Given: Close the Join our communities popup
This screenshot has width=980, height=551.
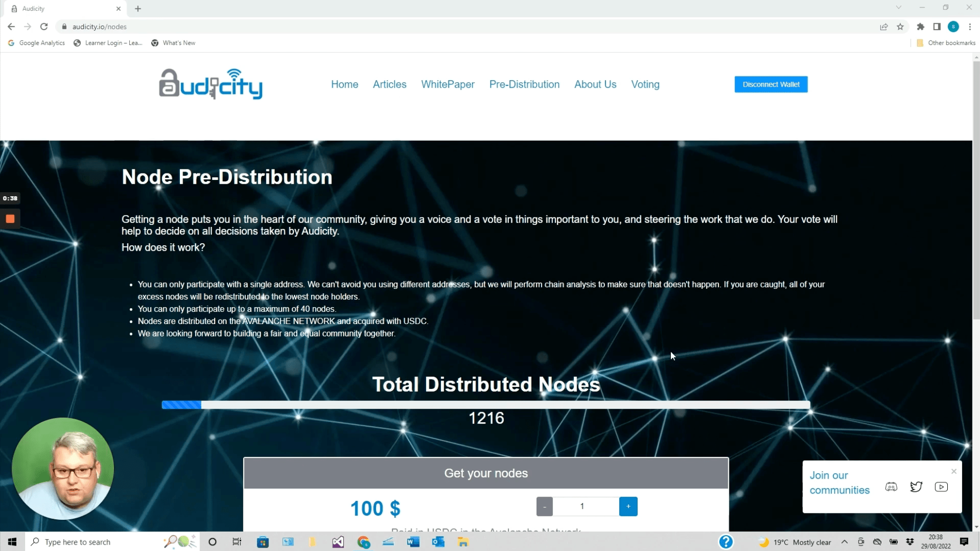Looking at the screenshot, I should point(954,471).
